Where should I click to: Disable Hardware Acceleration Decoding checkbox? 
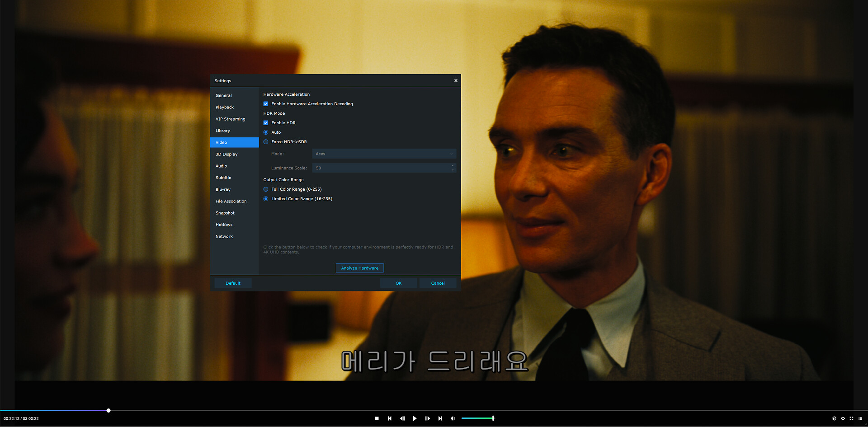coord(266,104)
